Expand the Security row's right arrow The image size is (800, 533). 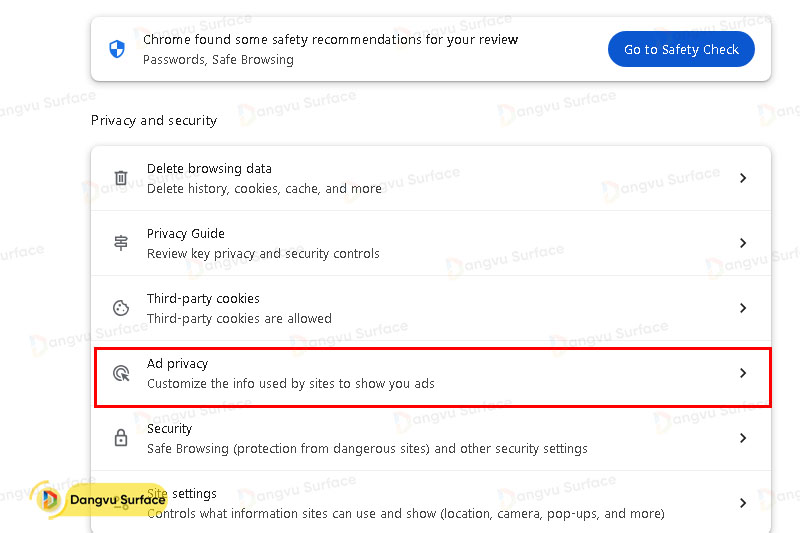click(743, 438)
